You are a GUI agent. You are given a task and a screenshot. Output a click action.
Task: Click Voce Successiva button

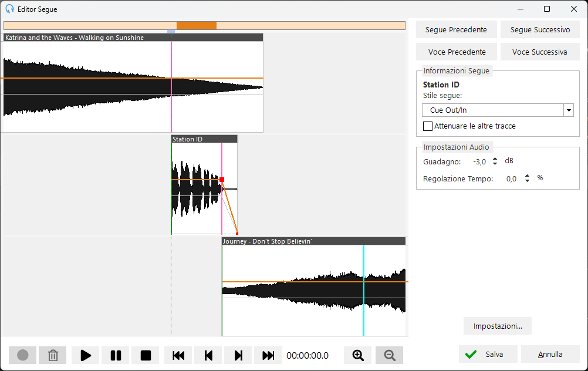pos(540,52)
